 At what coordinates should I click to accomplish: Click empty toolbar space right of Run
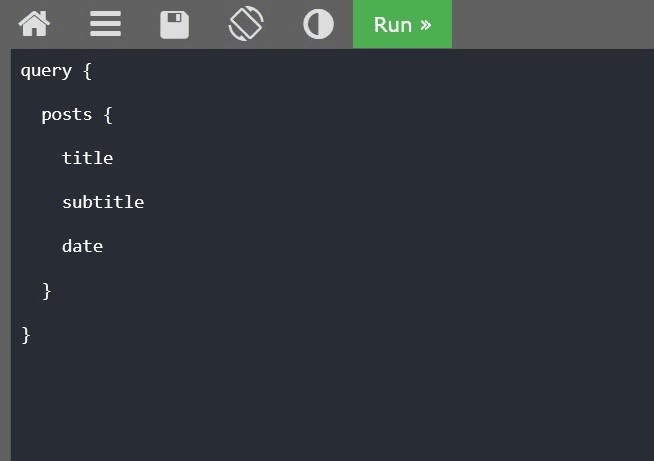pyautogui.click(x=550, y=24)
